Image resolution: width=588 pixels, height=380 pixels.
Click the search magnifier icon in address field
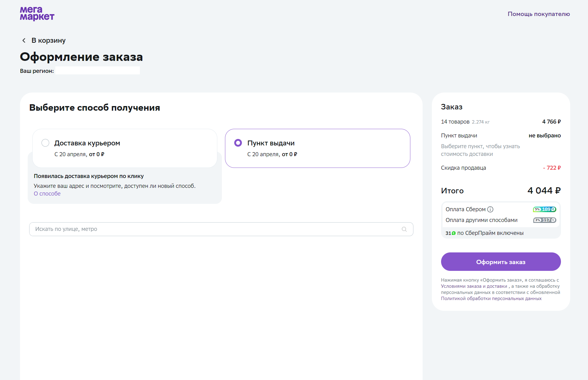[404, 229]
